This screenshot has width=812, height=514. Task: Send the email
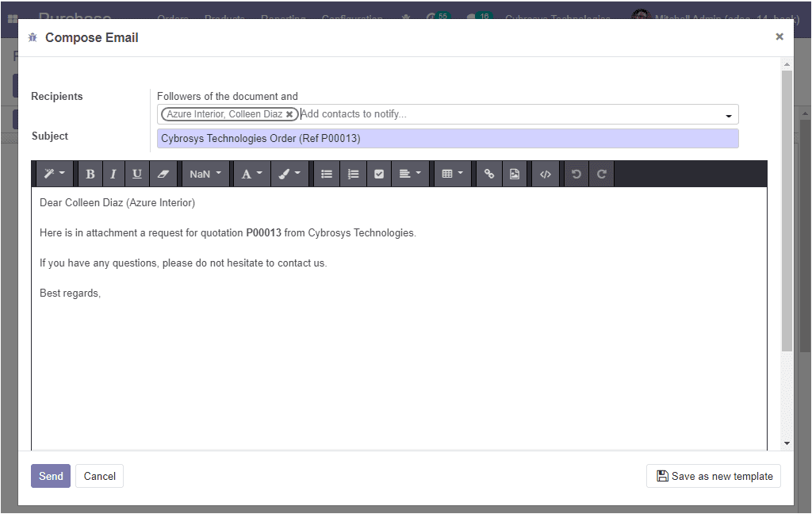coord(51,476)
